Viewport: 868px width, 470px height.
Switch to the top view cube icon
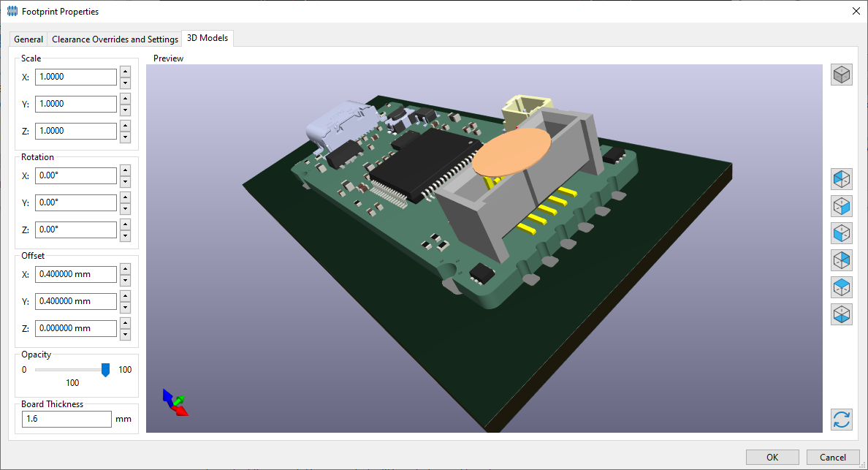point(842,287)
